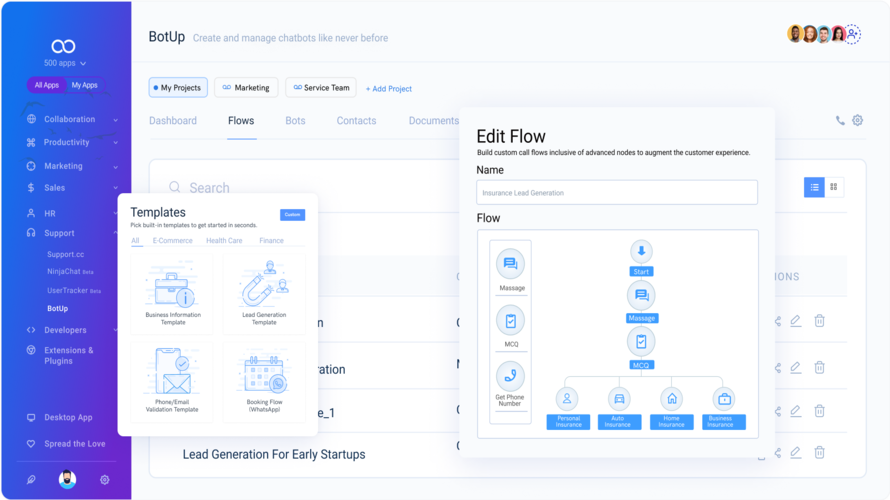This screenshot has height=500, width=890.
Task: Delete Lead Generation For Early Startups flow
Action: pyautogui.click(x=820, y=452)
